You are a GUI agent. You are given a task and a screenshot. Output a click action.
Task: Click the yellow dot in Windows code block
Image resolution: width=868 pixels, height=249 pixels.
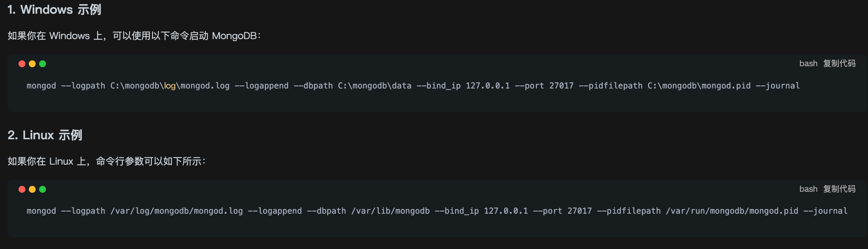point(32,64)
